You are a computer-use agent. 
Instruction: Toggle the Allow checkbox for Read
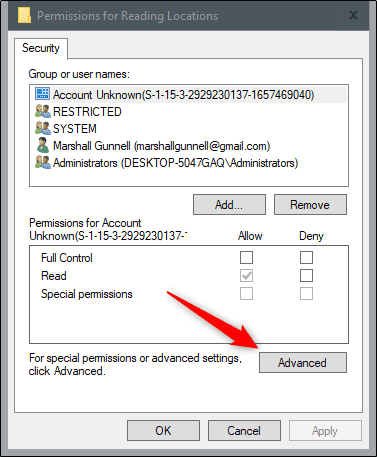coord(246,275)
